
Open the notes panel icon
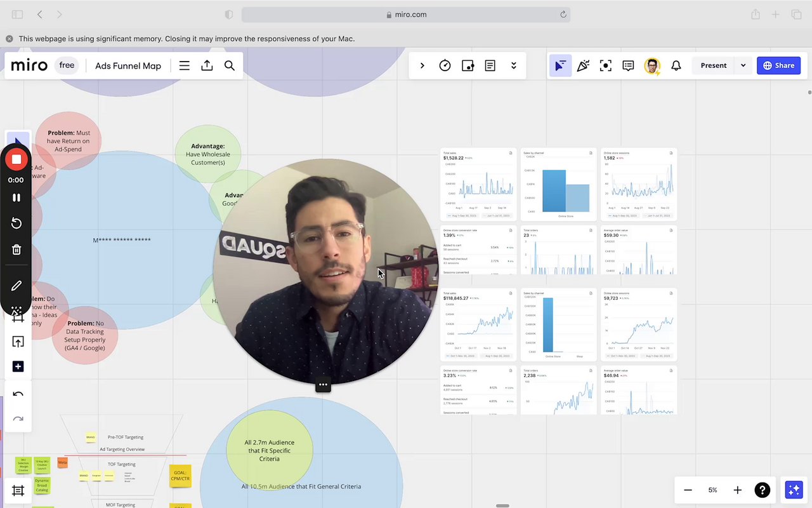point(490,65)
